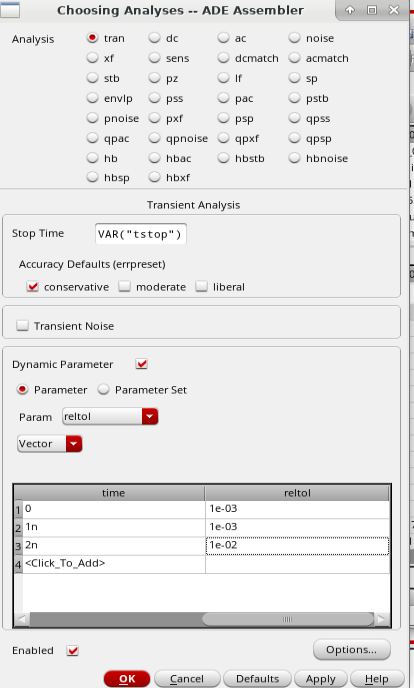Select the Parameter Set radio option
Viewport: 414px width, 688px height.
pyautogui.click(x=104, y=390)
